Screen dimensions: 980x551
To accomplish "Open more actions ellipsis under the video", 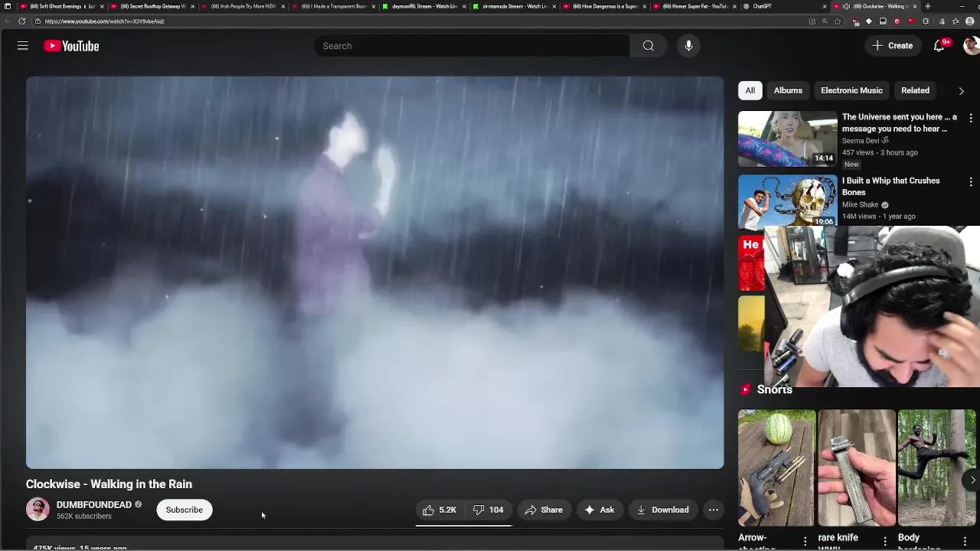I will [714, 510].
